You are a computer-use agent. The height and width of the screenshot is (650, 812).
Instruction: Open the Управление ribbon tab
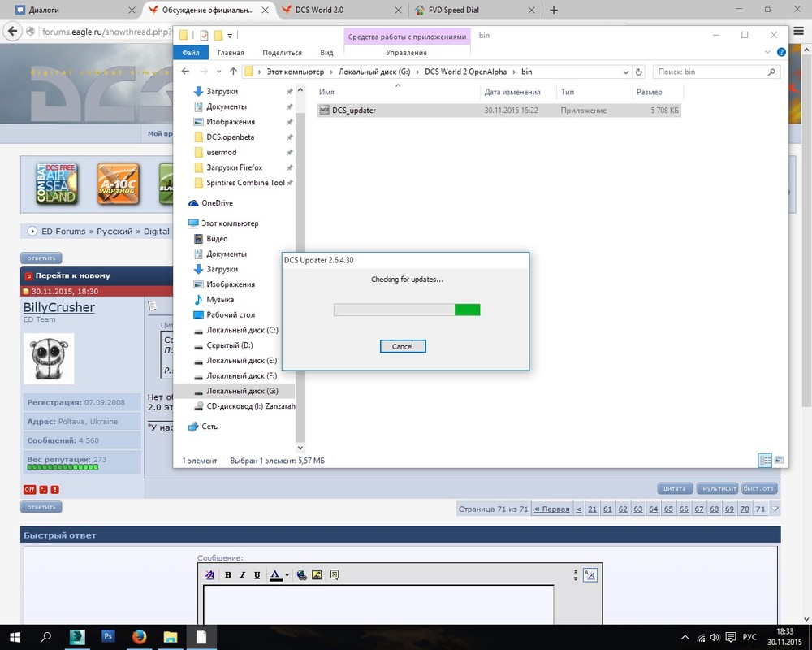point(407,52)
